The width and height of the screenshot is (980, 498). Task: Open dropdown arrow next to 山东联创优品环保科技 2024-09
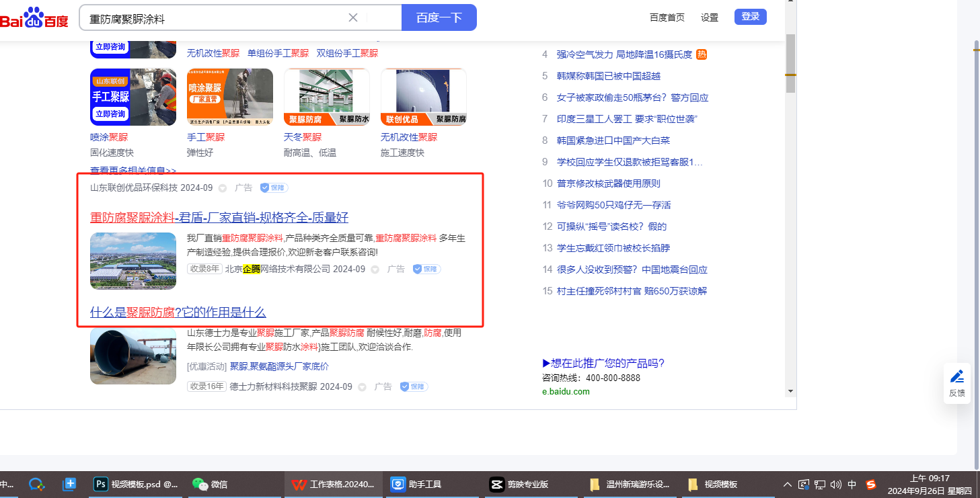pyautogui.click(x=223, y=188)
